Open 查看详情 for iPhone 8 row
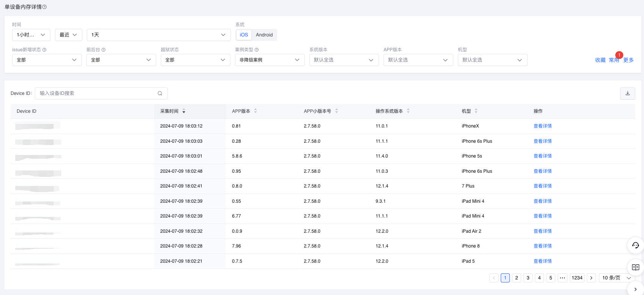Image resolution: width=644 pixels, height=295 pixels. click(543, 246)
